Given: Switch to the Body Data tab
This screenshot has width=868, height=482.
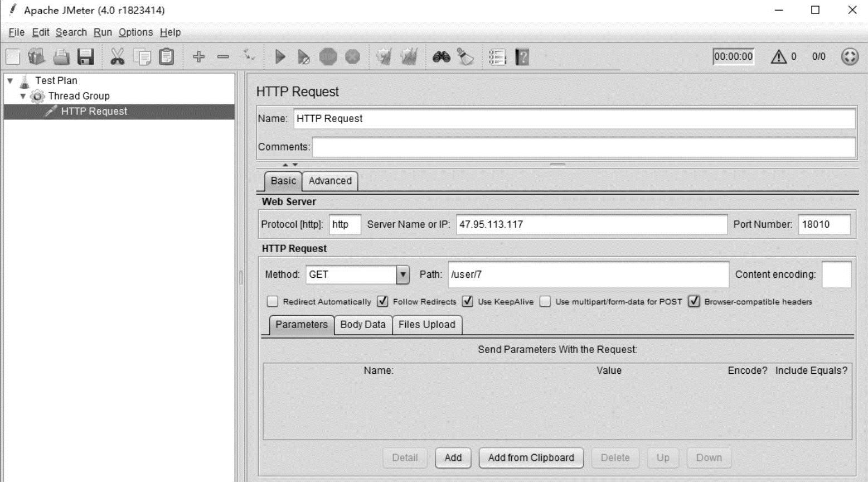Looking at the screenshot, I should 363,325.
